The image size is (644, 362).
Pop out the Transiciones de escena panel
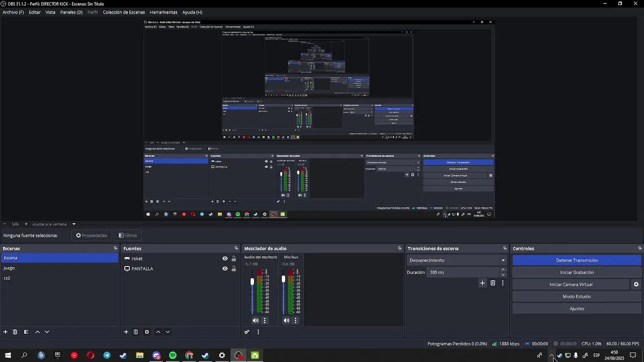[x=505, y=248]
